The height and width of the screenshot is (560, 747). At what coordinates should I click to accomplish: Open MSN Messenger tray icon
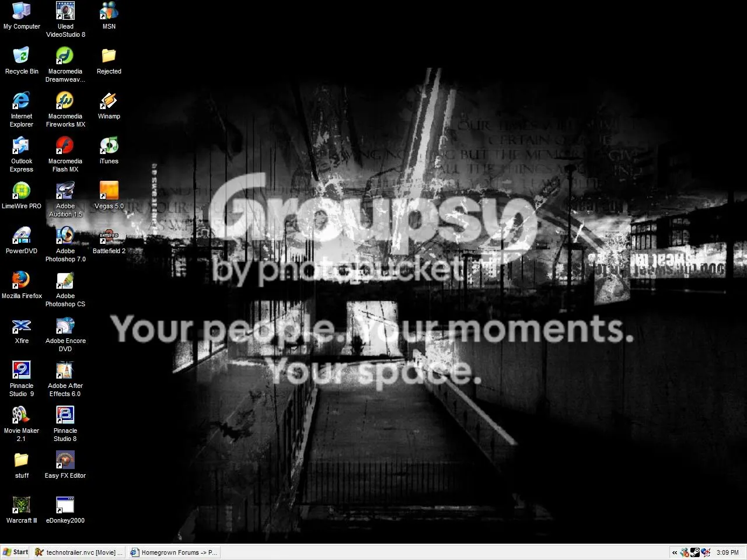point(685,552)
